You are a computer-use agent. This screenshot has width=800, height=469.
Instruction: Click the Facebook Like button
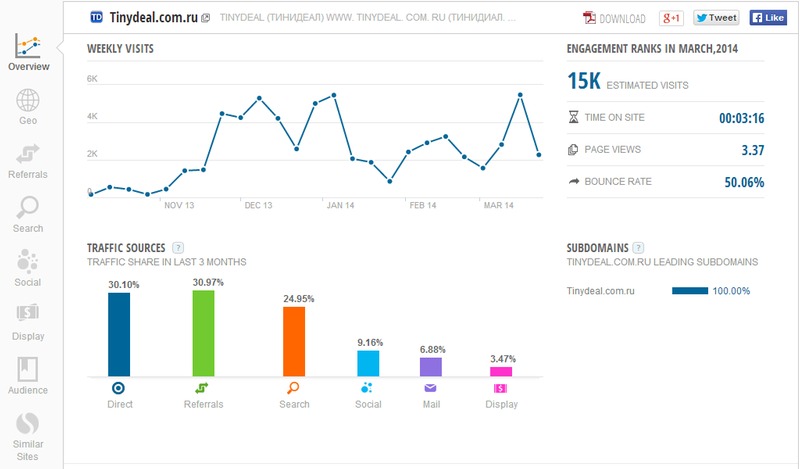[768, 18]
